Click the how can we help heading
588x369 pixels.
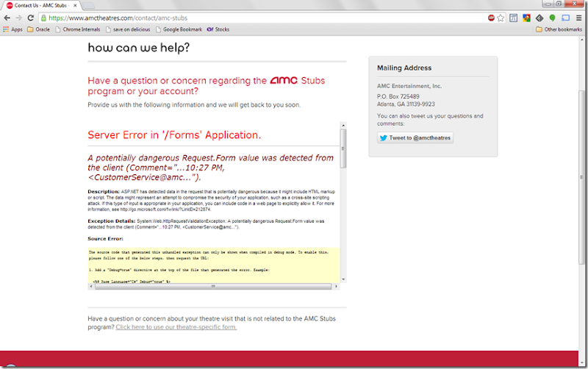tap(139, 48)
